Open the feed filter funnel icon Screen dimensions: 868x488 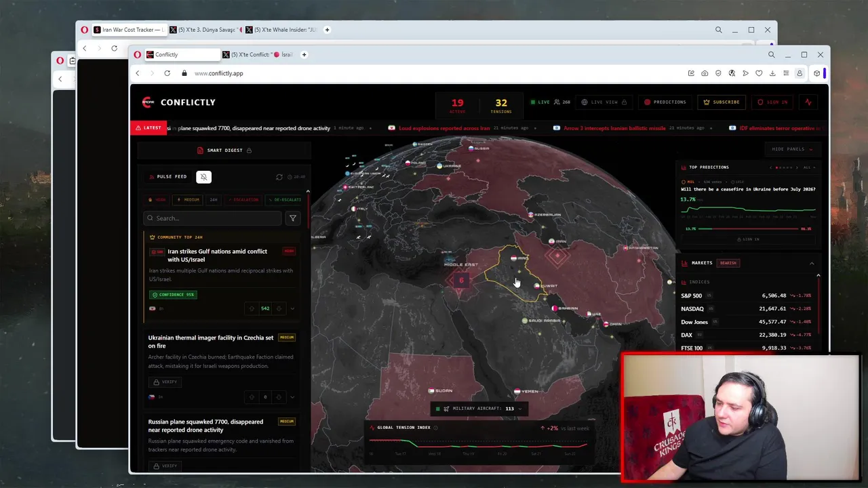coord(293,218)
